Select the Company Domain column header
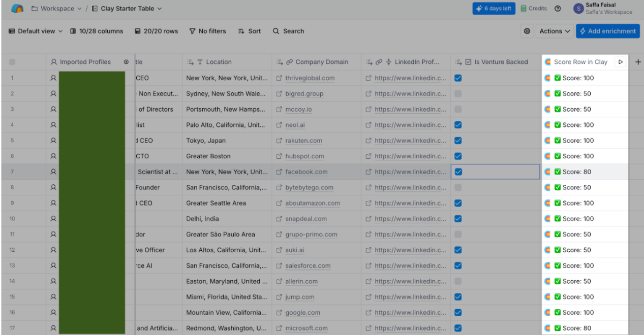The height and width of the screenshot is (335, 644). coord(316,62)
